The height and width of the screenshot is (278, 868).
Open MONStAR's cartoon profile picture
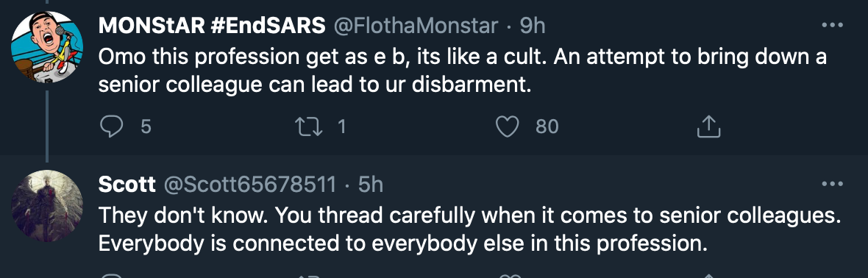pyautogui.click(x=47, y=47)
